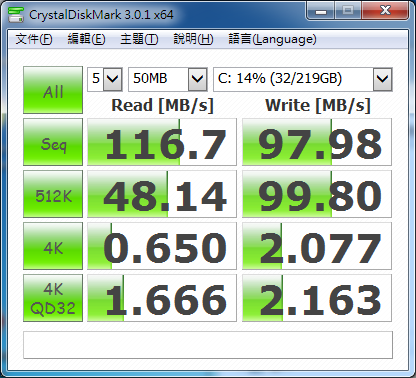Click the Write [MB/s] column header

click(x=318, y=105)
